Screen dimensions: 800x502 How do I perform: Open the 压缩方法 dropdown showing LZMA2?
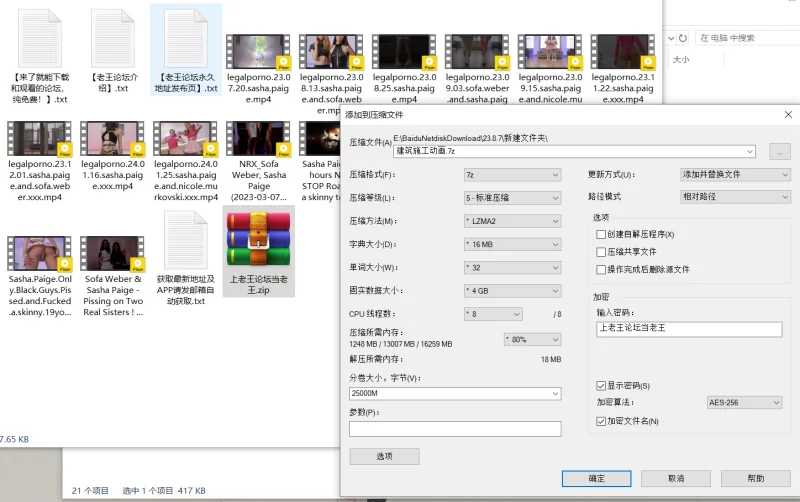pos(512,221)
